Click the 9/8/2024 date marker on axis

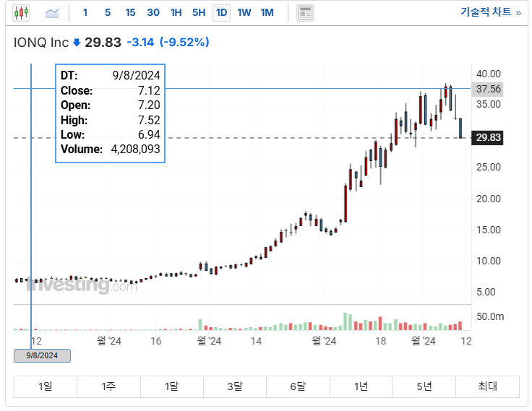tap(42, 355)
